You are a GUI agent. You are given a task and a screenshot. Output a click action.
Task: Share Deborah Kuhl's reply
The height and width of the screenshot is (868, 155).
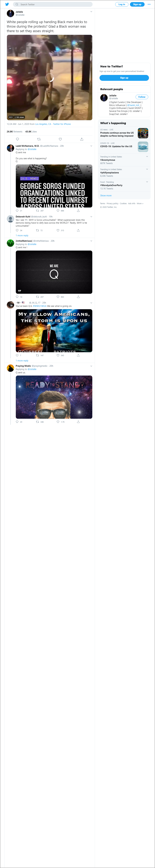[x=78, y=231]
